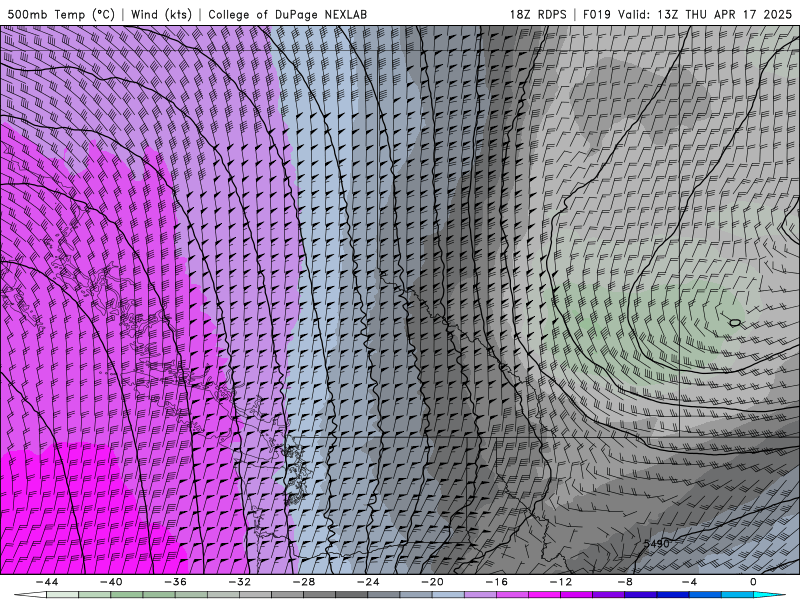The height and width of the screenshot is (600, 800).
Task: Click the "College of DuPage NEXLAB" text
Action: (287, 14)
